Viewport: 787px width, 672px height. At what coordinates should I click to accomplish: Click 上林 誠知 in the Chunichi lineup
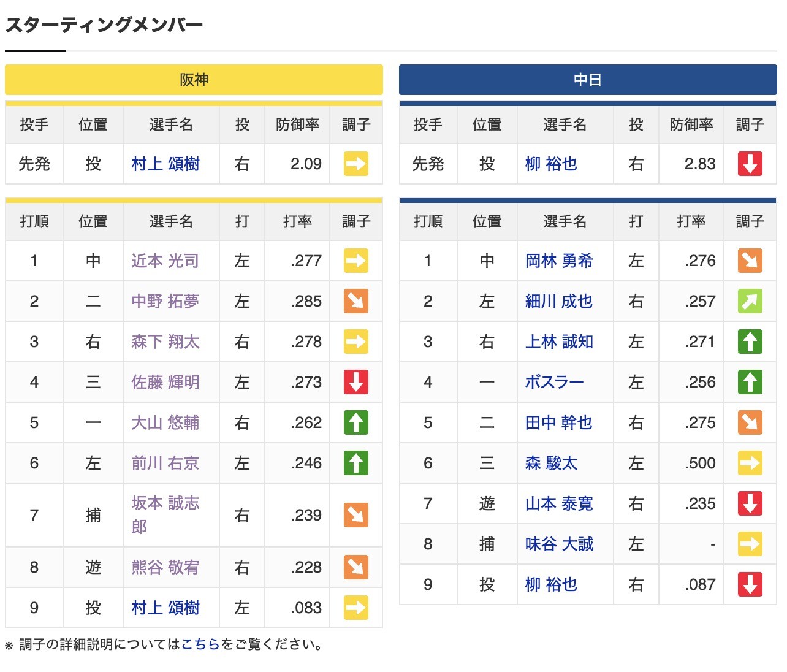[x=558, y=342]
